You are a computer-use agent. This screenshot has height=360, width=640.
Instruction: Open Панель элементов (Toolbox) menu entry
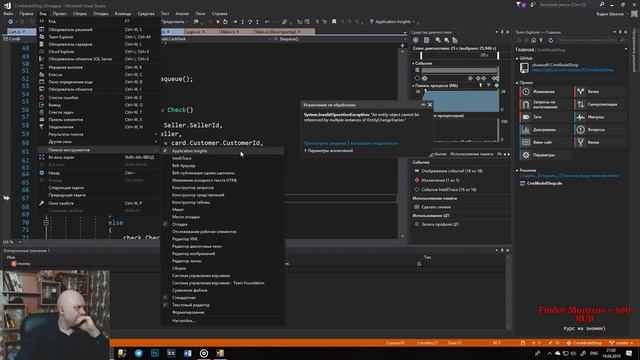coord(98,120)
